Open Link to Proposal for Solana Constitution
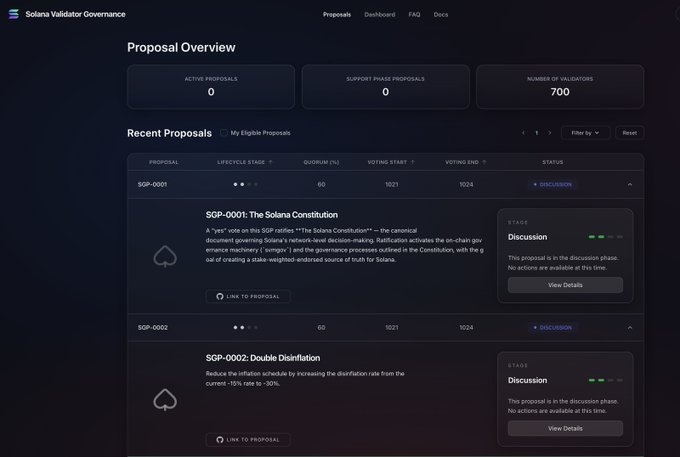The image size is (680, 457). 248,296
